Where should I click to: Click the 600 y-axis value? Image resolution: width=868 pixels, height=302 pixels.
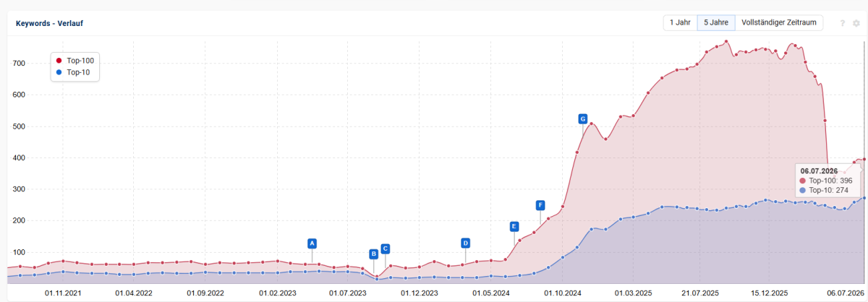18,95
